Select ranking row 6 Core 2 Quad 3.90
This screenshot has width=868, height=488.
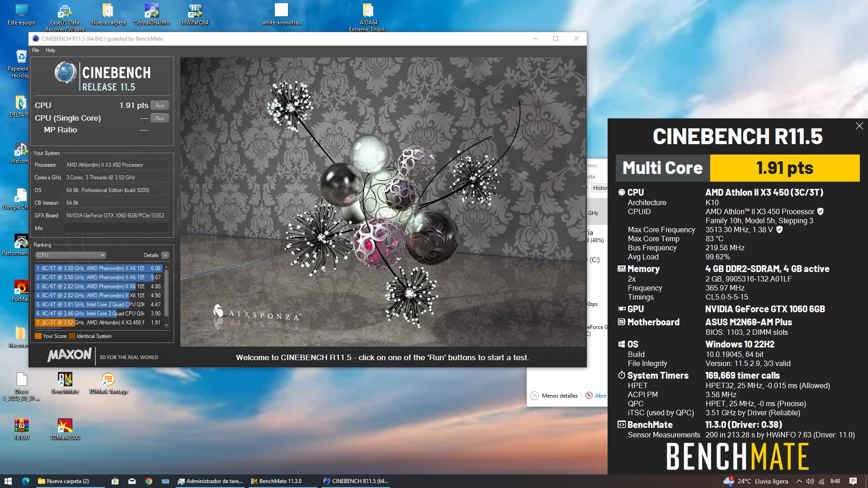[x=99, y=314]
